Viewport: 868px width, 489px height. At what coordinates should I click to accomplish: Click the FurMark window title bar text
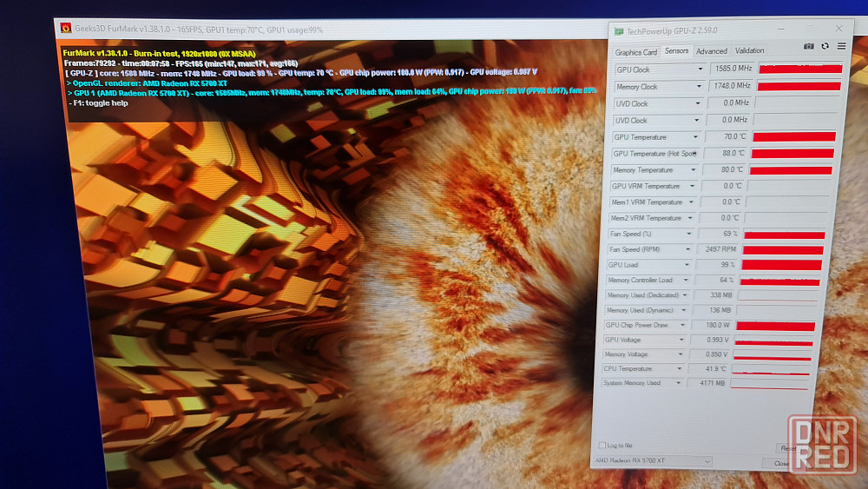(x=199, y=30)
